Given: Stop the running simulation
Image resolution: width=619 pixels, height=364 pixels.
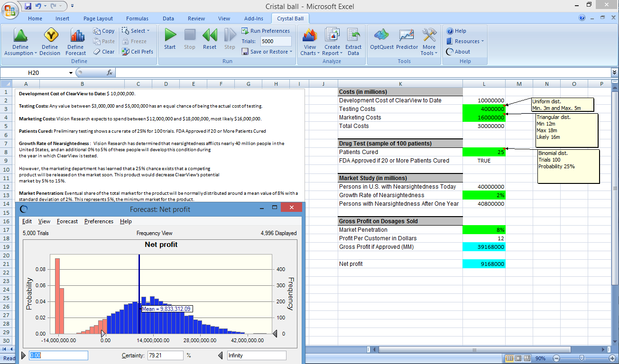Looking at the screenshot, I should [190, 39].
